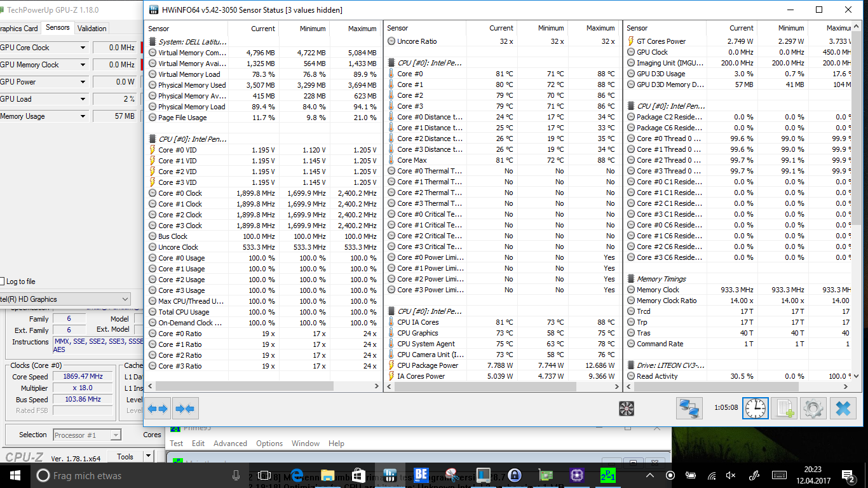
Task: Click the Core #0 VID lightning icon
Action: coord(153,150)
